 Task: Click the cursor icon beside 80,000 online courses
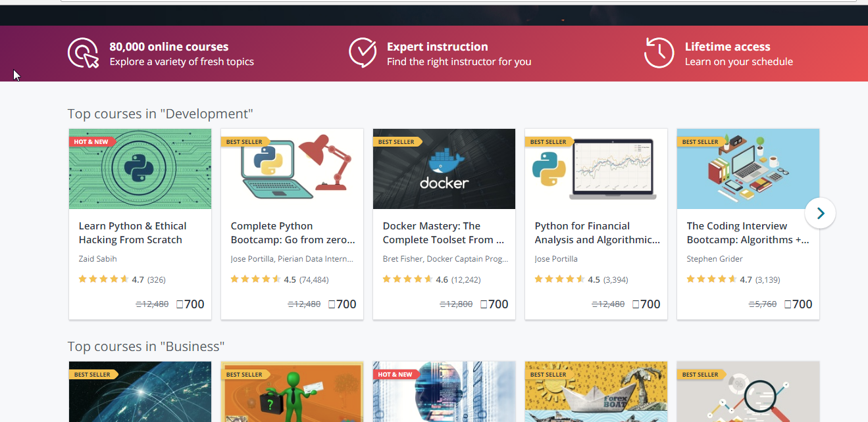83,53
